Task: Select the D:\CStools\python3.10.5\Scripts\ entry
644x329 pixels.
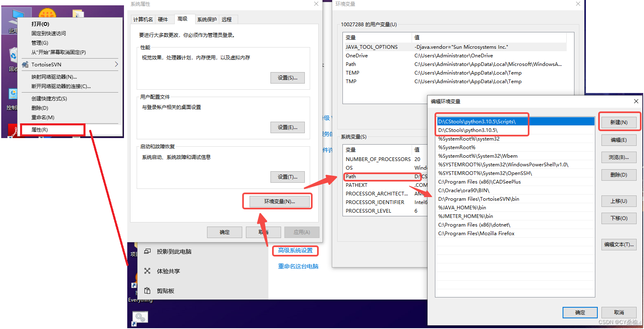Action: point(515,122)
